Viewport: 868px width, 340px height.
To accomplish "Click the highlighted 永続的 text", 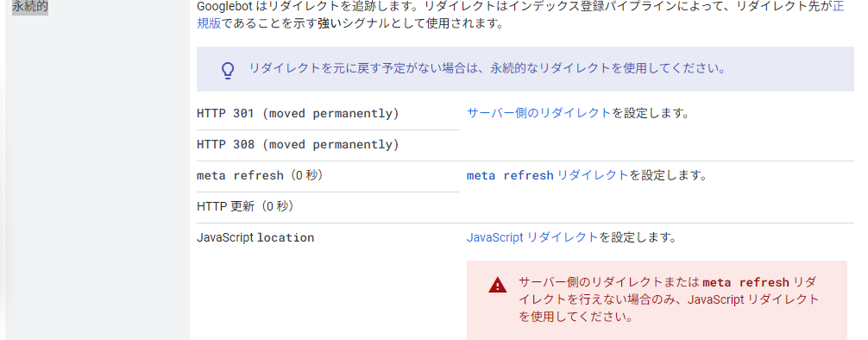I will (30, 7).
